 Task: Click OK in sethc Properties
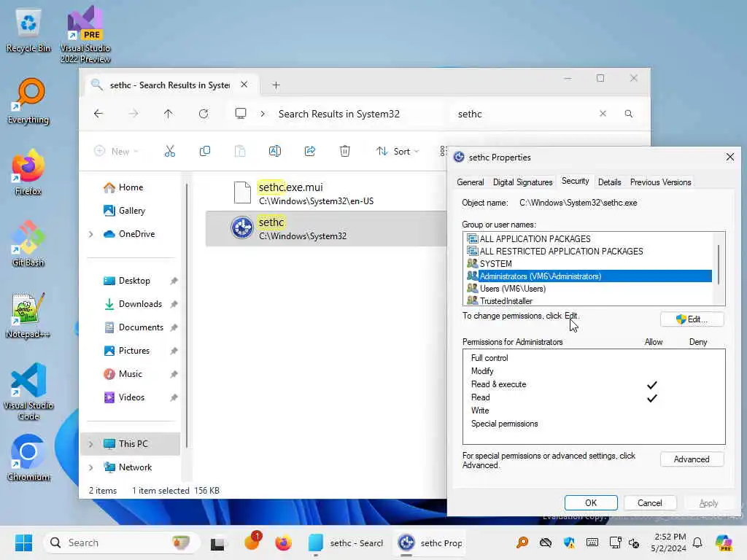pyautogui.click(x=591, y=503)
